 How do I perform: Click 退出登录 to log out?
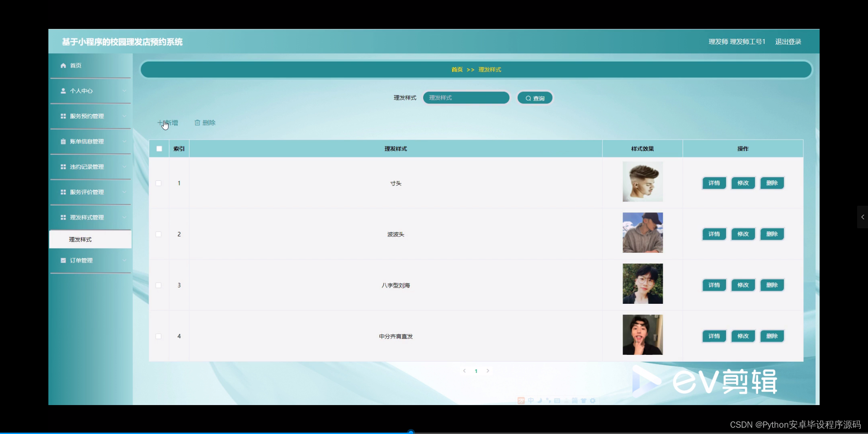pos(788,42)
